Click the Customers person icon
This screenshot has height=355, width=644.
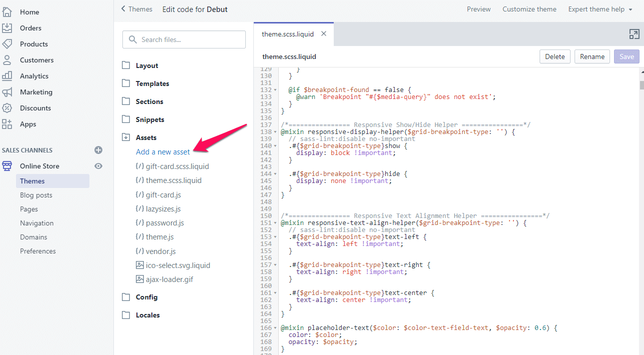pos(7,59)
